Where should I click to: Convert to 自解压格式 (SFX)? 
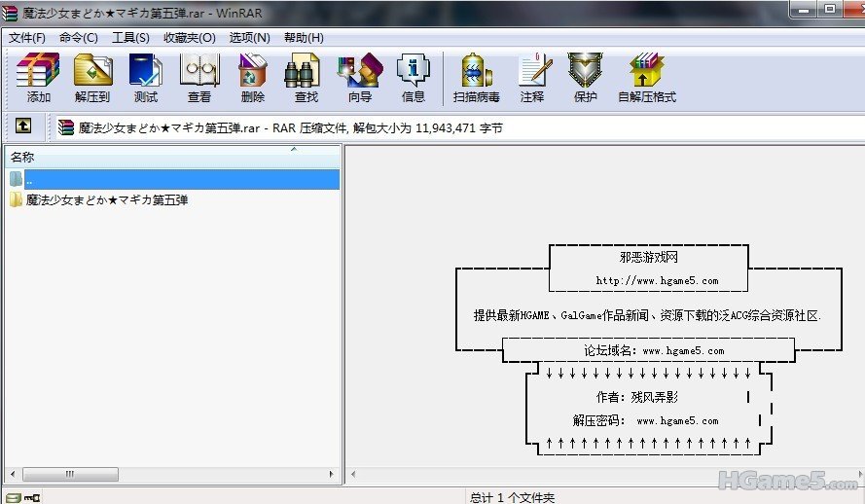pyautogui.click(x=646, y=77)
